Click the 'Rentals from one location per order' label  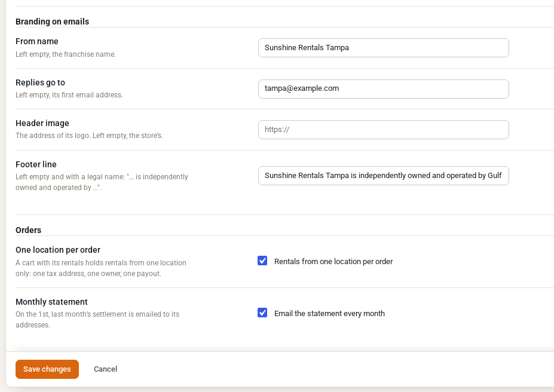pos(333,261)
